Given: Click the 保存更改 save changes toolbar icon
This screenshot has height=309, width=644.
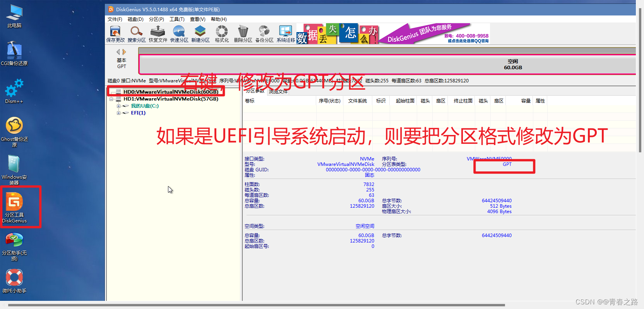Looking at the screenshot, I should 115,34.
